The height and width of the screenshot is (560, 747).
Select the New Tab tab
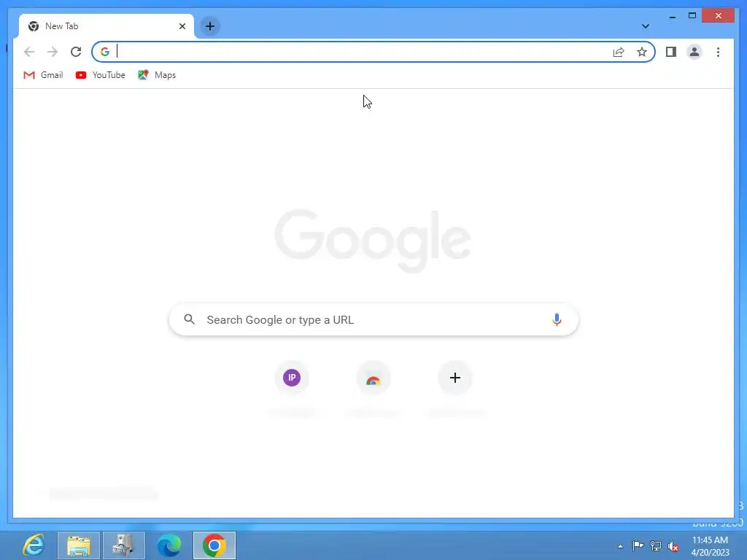107,26
